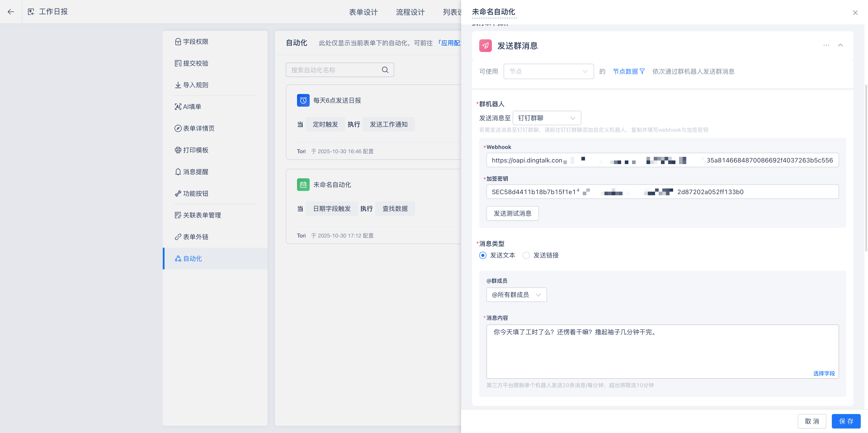
Task: Close the automation panel with the X
Action: [x=855, y=13]
